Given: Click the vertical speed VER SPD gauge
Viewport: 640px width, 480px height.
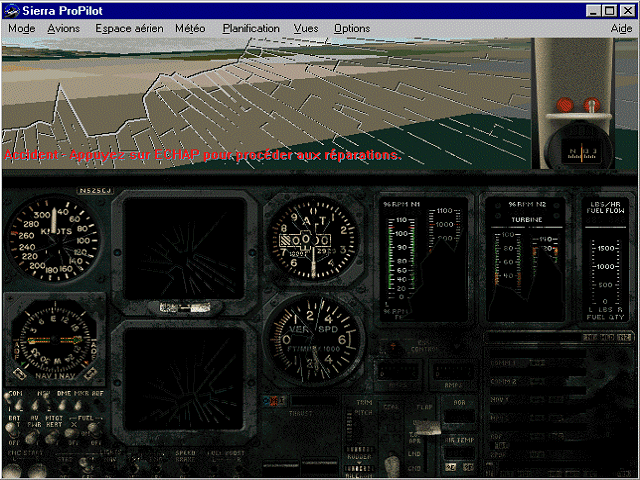Looking at the screenshot, I should click(313, 340).
